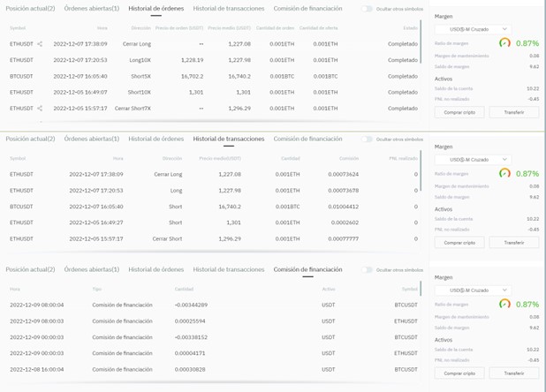The width and height of the screenshot is (546, 392).
Task: Toggle 'Ocultar otros símbolos' in top panel
Action: [x=367, y=9]
